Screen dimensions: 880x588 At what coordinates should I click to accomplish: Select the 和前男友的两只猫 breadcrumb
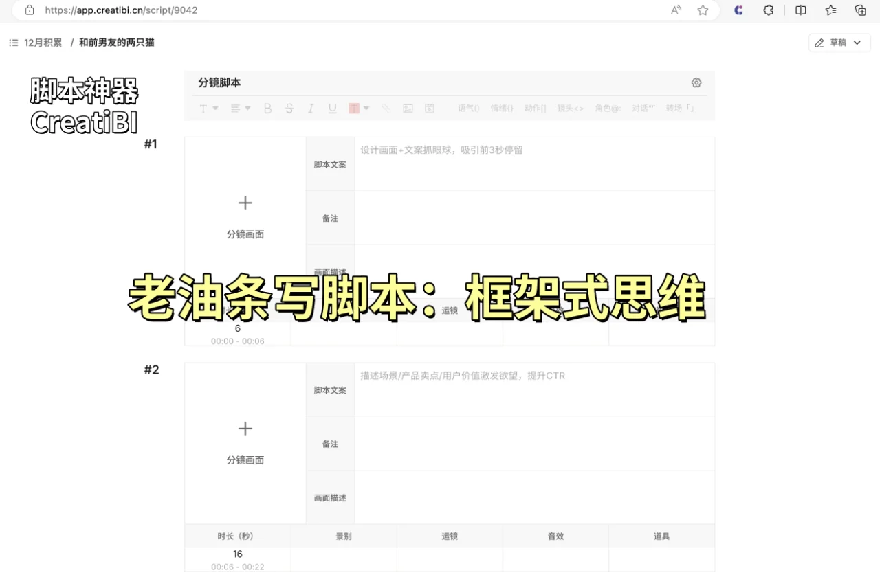click(x=116, y=42)
